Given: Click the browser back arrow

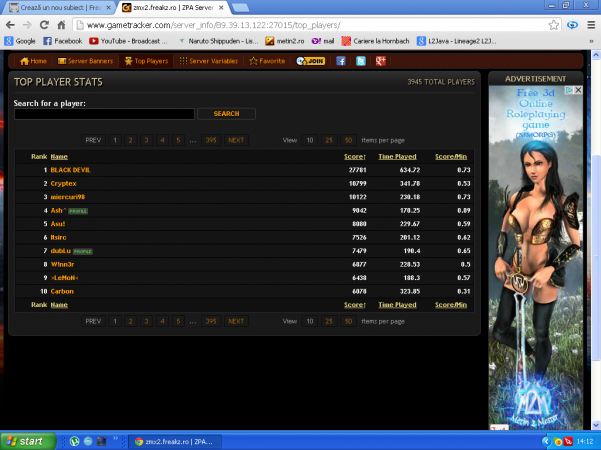Looking at the screenshot, I should (x=10, y=25).
